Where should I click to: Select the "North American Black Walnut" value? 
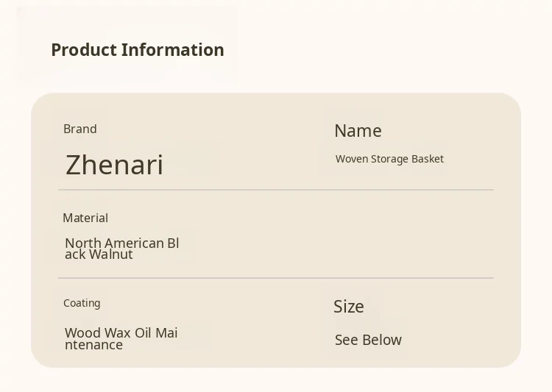(x=122, y=249)
